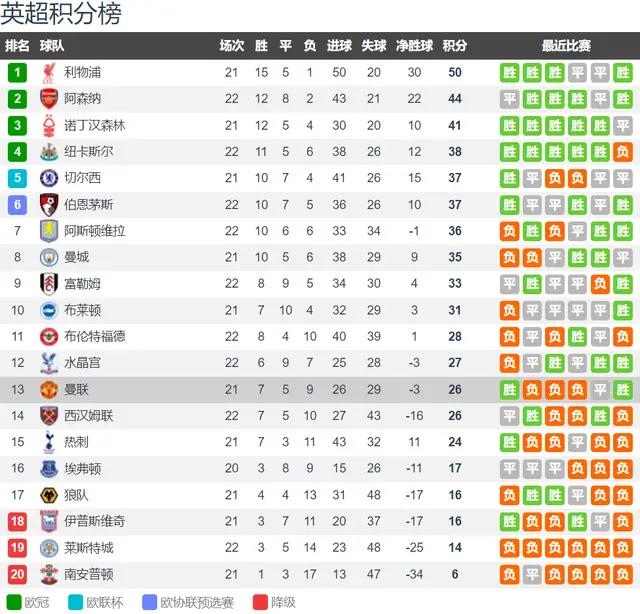The height and width of the screenshot is (614, 640).
Task: Click the Everton club badge
Action: pos(49,469)
